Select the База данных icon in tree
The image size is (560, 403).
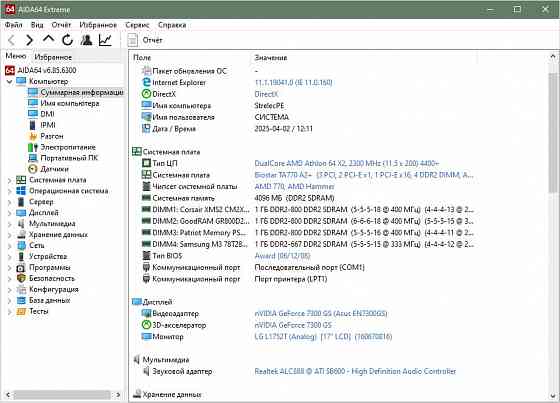point(21,300)
